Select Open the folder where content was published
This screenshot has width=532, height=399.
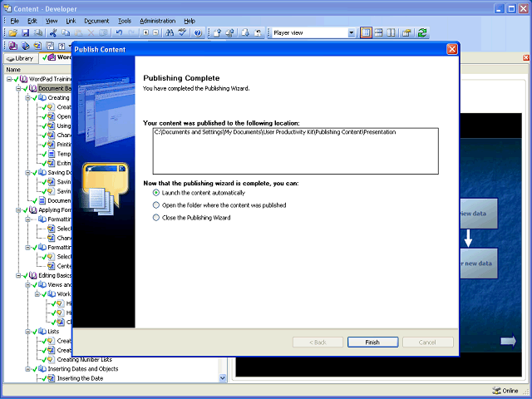[x=155, y=205]
